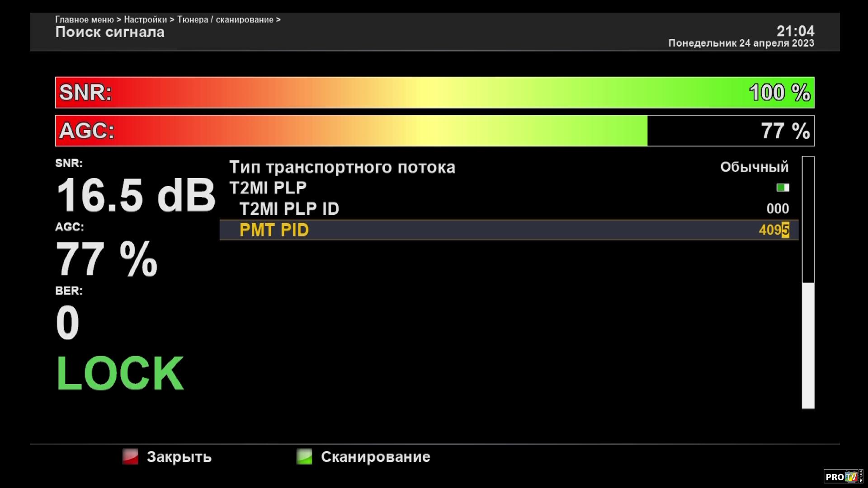
Task: Click the BER value 0
Action: click(67, 323)
